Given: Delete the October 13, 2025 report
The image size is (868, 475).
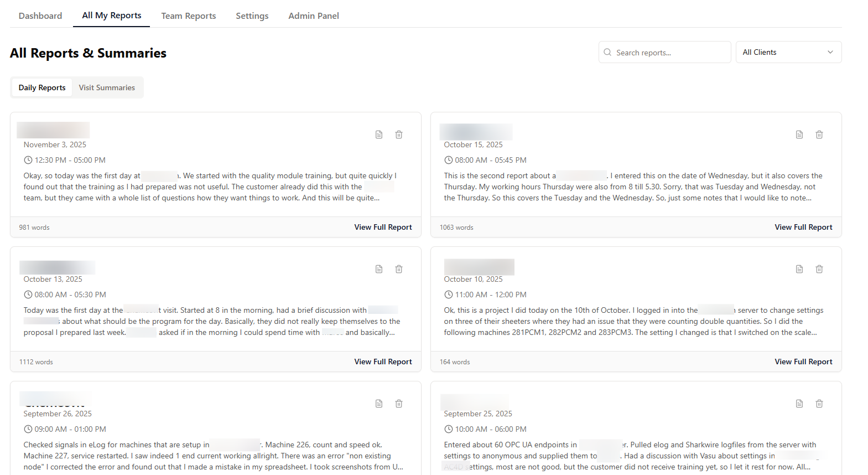Looking at the screenshot, I should 399,269.
